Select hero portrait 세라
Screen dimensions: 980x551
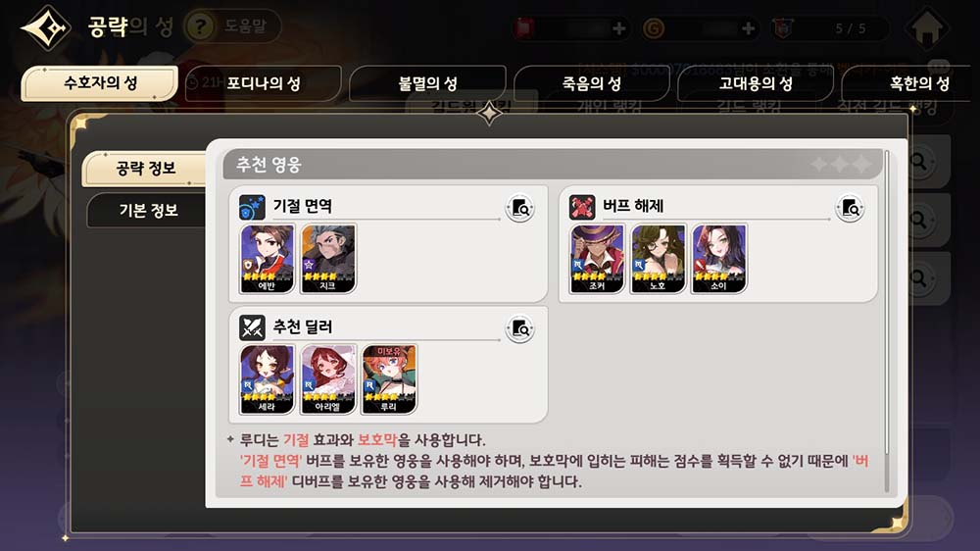tap(267, 379)
